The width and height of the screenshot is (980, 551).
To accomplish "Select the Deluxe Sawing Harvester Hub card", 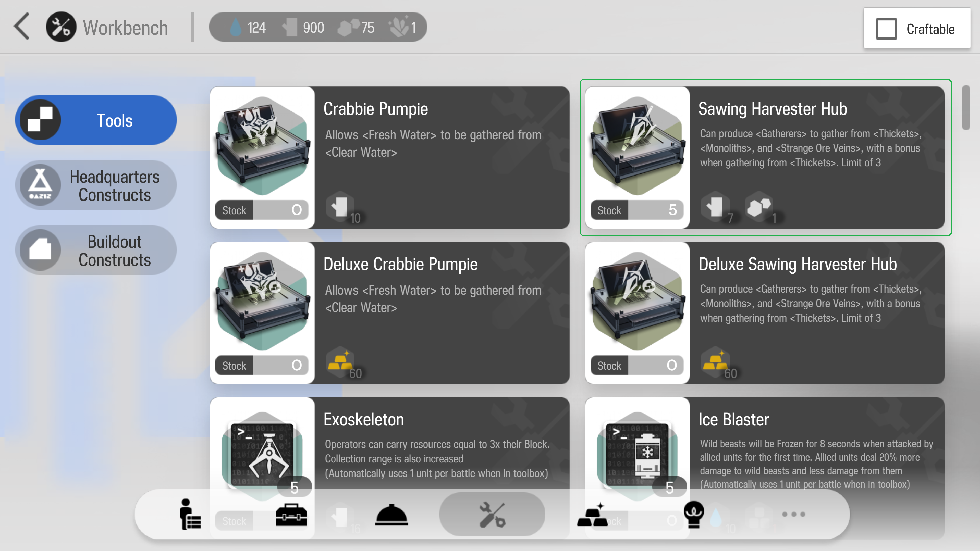I will pos(765,313).
